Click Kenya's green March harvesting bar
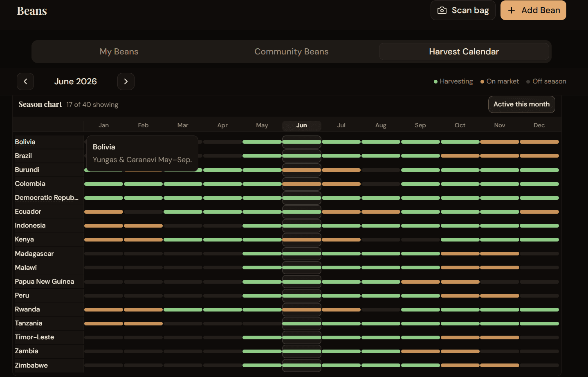The height and width of the screenshot is (377, 588). (x=183, y=239)
